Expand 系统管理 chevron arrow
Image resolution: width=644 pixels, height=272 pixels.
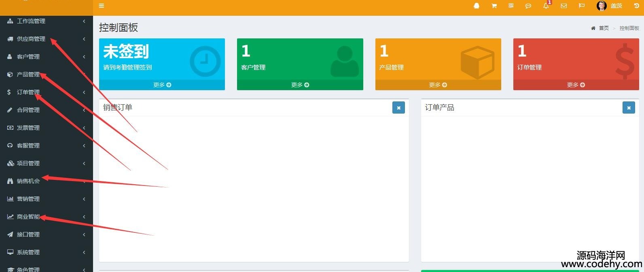pos(84,252)
